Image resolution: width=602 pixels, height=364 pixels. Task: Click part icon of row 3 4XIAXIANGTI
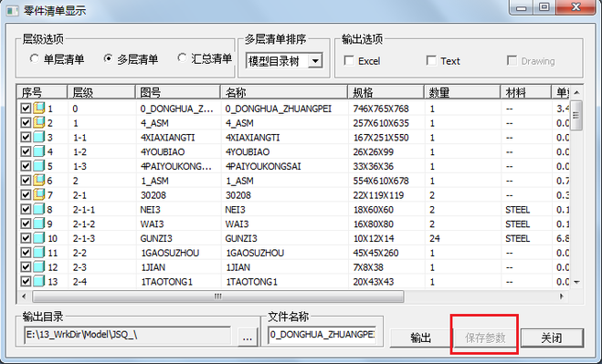(x=38, y=137)
